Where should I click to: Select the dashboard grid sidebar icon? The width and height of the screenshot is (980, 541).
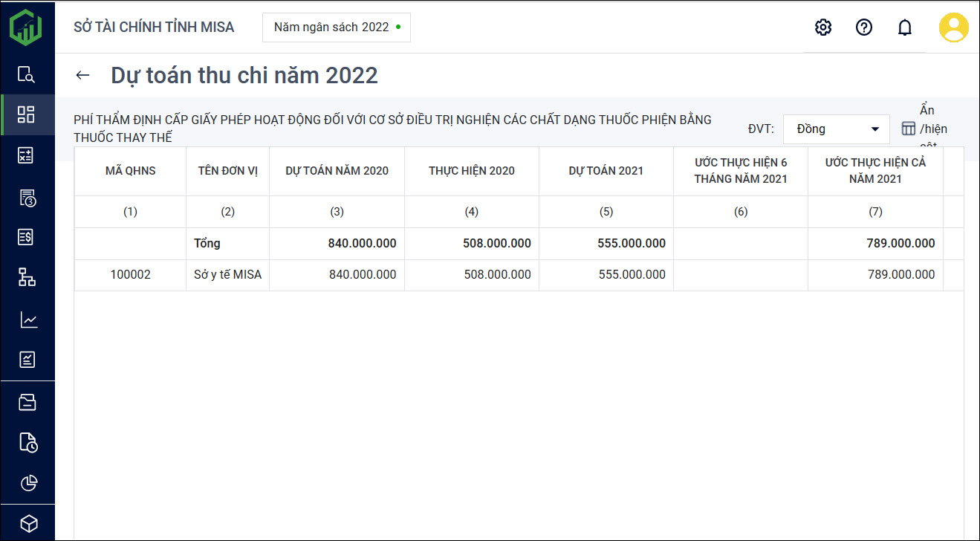pos(27,114)
